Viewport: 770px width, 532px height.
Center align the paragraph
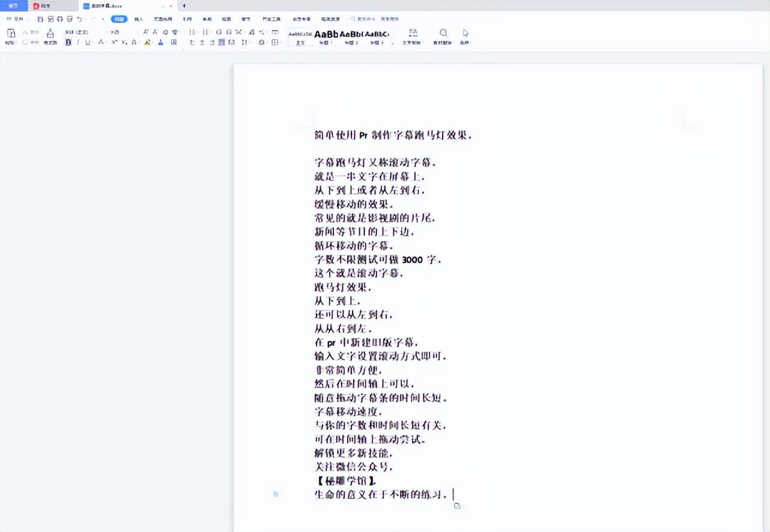point(202,42)
